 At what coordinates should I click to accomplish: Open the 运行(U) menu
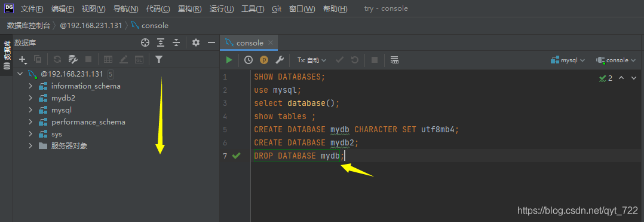222,8
